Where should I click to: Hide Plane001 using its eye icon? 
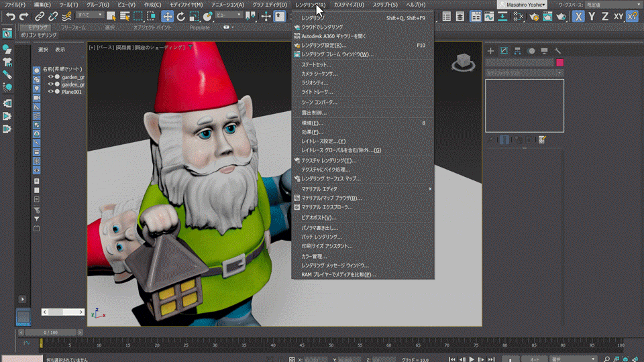tap(50, 92)
